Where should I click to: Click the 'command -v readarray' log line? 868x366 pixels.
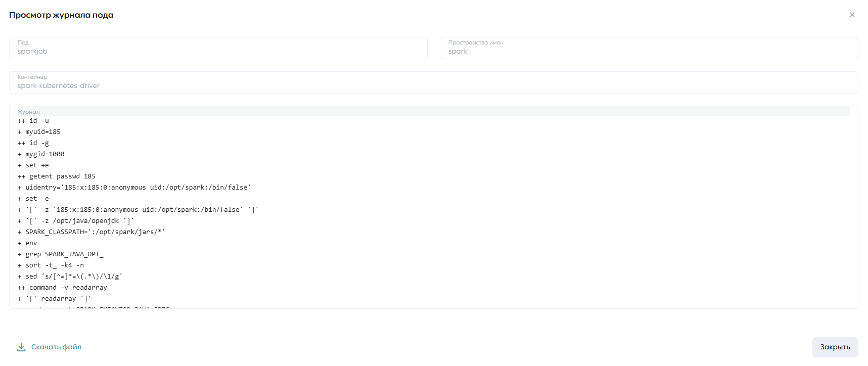pyautogui.click(x=63, y=288)
